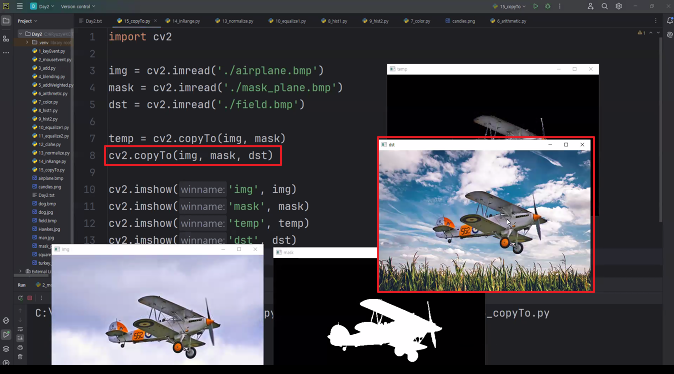Switch to the 8_hist1.py tab

tap(334, 21)
